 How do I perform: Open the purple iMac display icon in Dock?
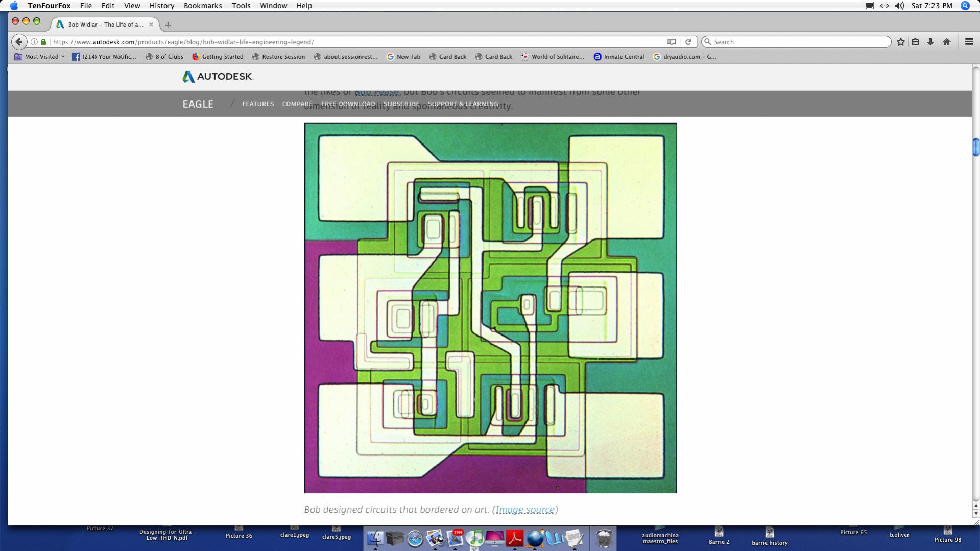pyautogui.click(x=494, y=538)
